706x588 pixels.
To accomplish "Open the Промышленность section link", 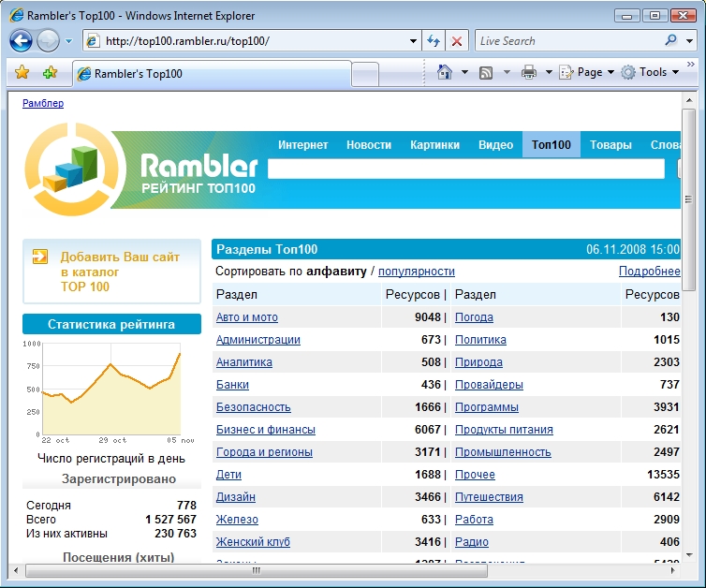I will click(503, 452).
